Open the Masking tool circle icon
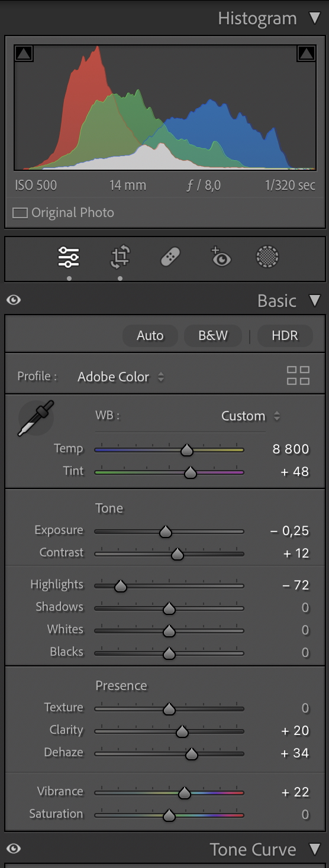Image resolution: width=329 pixels, height=868 pixels. tap(267, 257)
